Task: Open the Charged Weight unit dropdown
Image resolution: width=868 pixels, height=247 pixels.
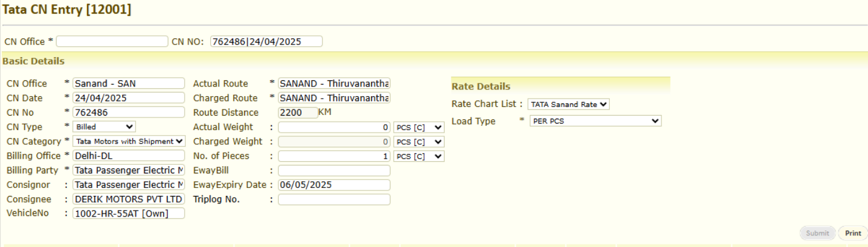Action: 419,142
